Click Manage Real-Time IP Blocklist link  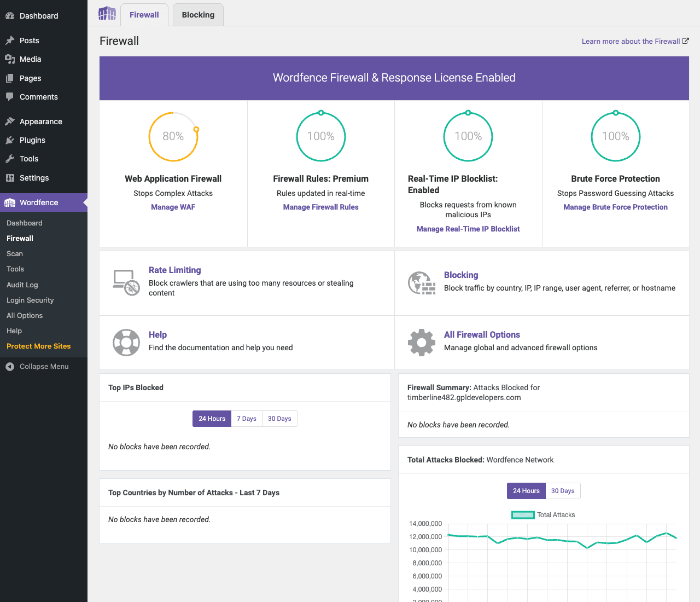[x=468, y=229]
